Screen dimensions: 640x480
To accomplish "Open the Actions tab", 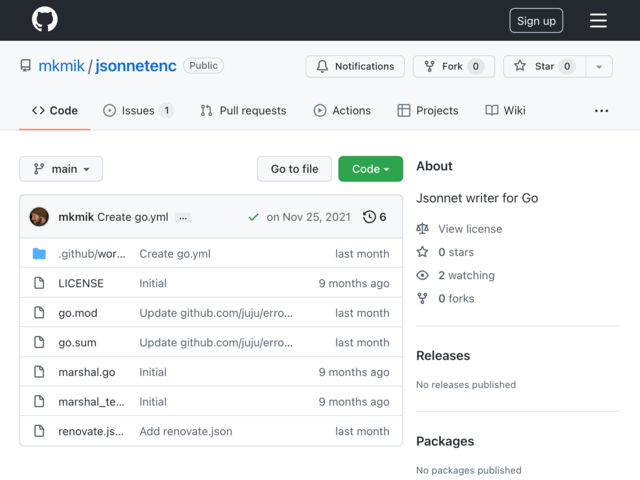I will 342,111.
